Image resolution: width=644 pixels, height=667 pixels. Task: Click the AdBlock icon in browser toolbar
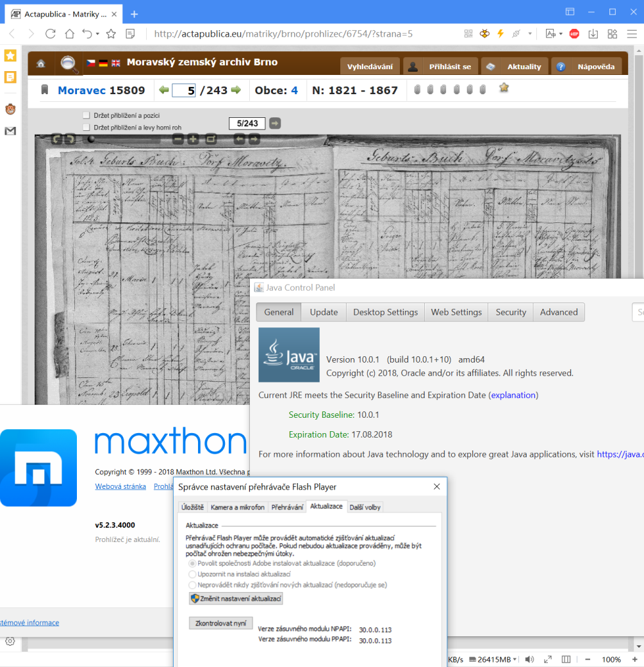tap(574, 34)
